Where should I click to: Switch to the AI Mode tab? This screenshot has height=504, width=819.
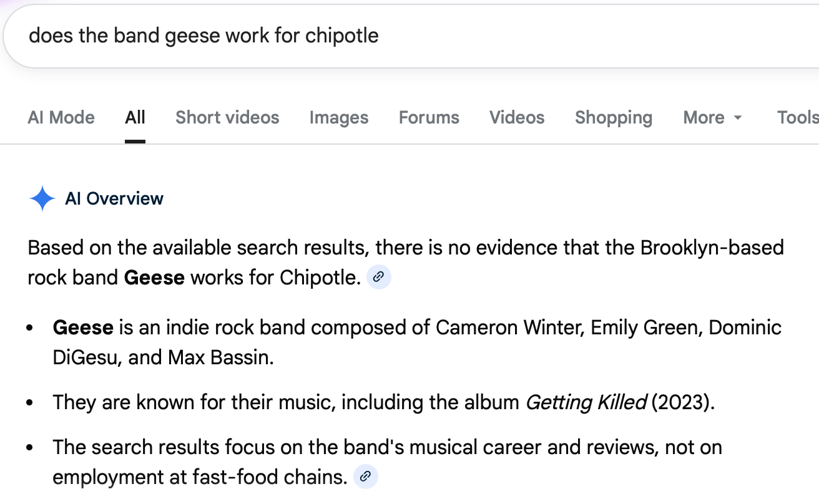pyautogui.click(x=61, y=117)
